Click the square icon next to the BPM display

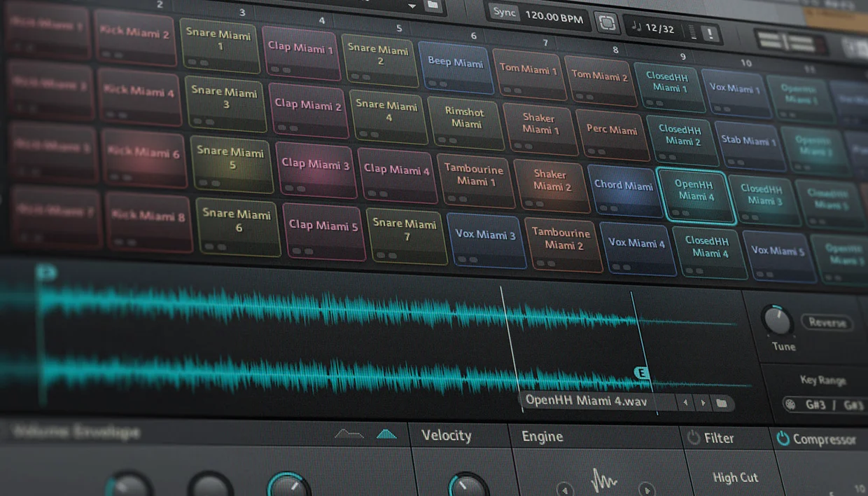[x=607, y=22]
